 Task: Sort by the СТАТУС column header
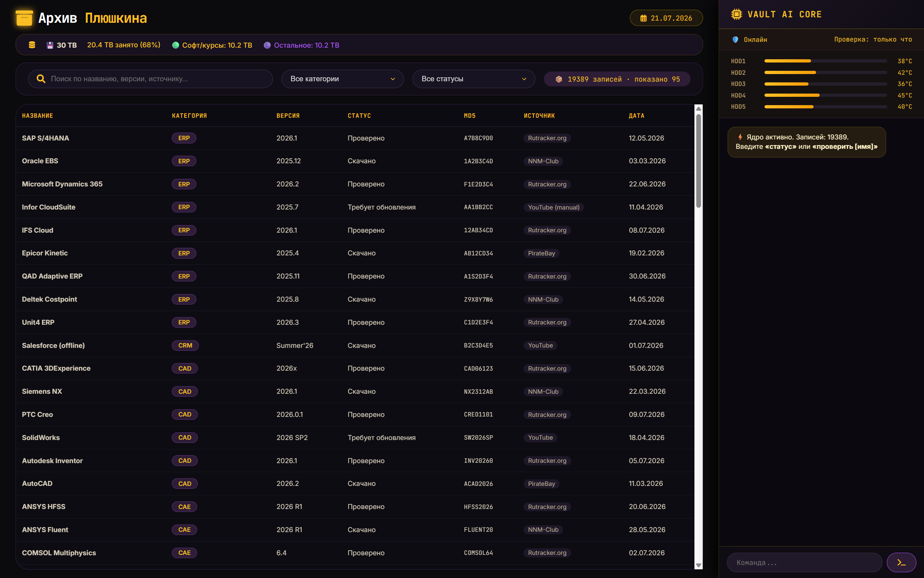(359, 116)
